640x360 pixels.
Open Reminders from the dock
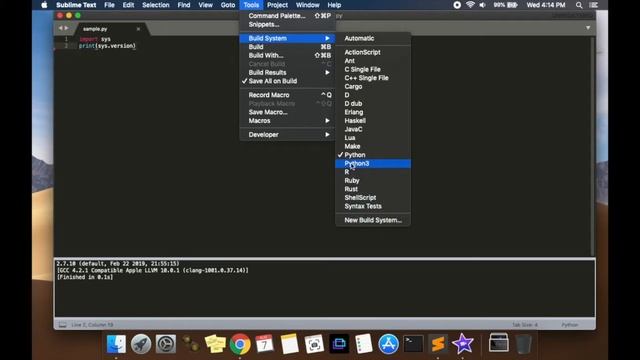coord(364,344)
